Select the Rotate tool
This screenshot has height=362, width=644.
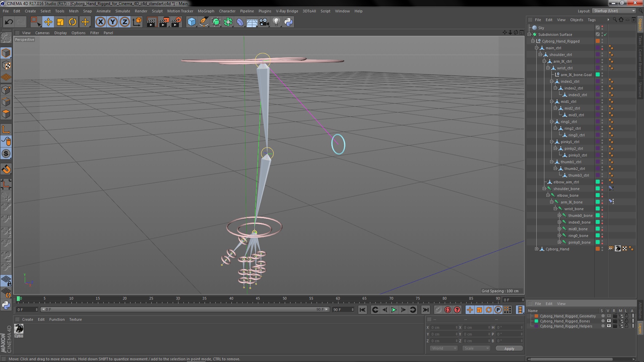tap(72, 22)
